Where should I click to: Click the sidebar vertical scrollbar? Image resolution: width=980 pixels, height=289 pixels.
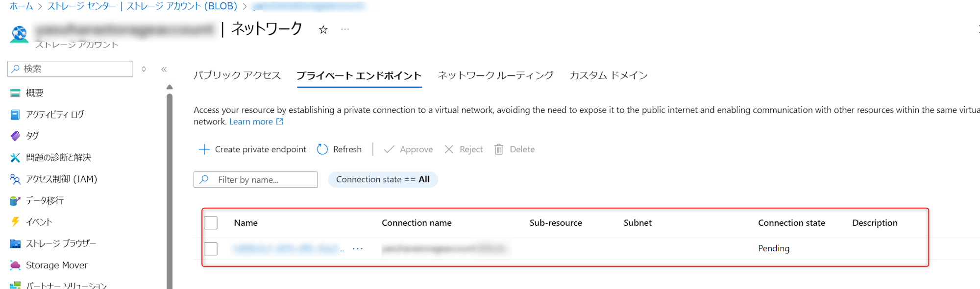(170, 186)
